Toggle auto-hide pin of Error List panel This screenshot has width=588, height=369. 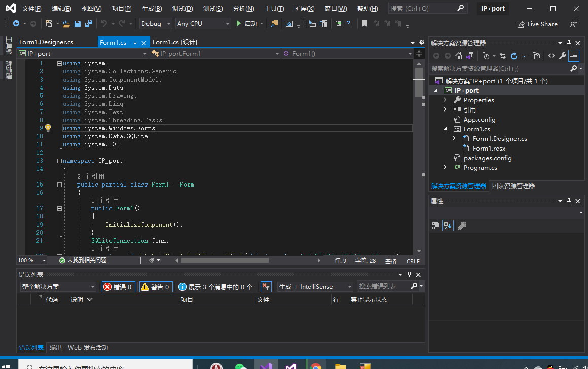pyautogui.click(x=409, y=275)
